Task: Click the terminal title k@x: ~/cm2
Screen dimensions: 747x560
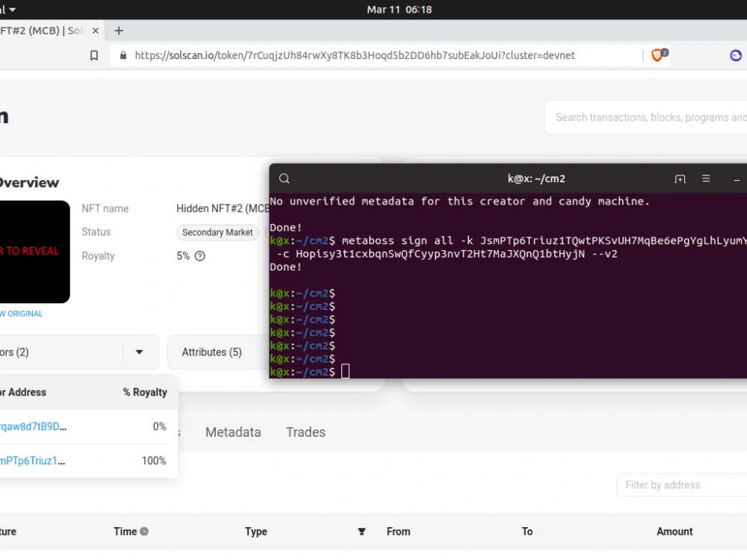Action: point(536,178)
